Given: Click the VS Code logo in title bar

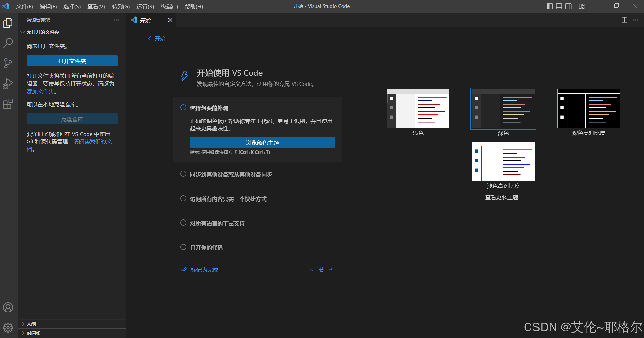Looking at the screenshot, I should [x=6, y=6].
